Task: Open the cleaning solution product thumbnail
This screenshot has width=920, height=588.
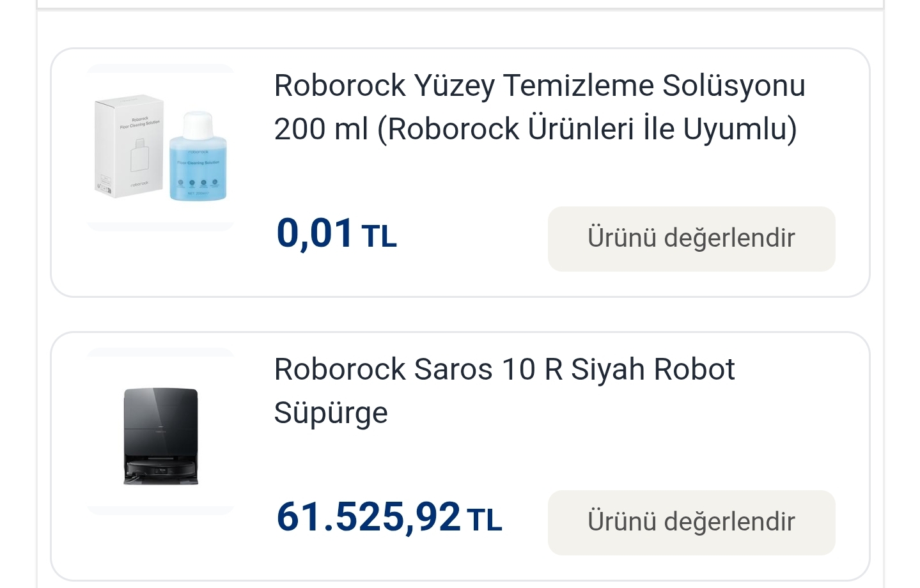Action: click(x=160, y=148)
